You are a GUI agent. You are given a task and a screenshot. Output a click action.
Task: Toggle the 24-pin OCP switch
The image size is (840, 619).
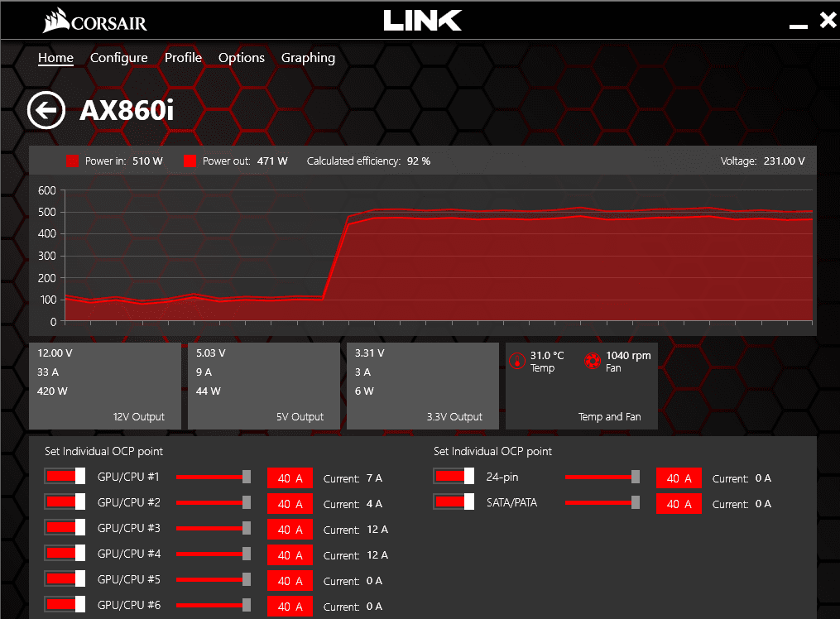point(454,476)
